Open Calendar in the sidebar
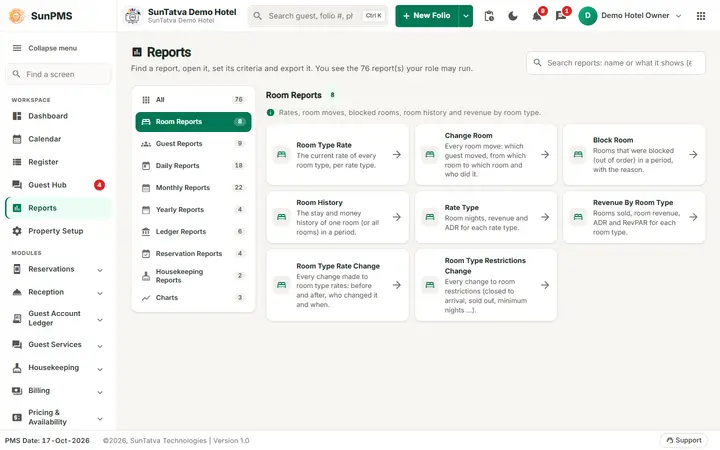Image resolution: width=720 pixels, height=450 pixels. [x=58, y=139]
